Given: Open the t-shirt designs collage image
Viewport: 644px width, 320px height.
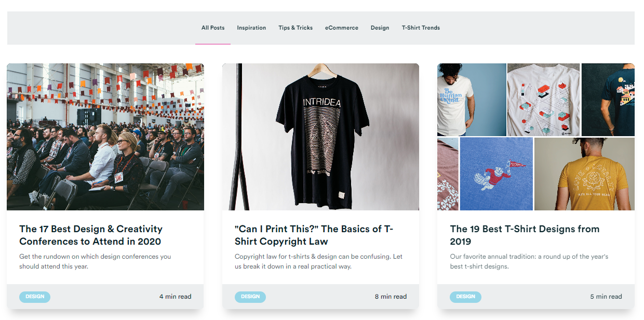Looking at the screenshot, I should tap(535, 137).
